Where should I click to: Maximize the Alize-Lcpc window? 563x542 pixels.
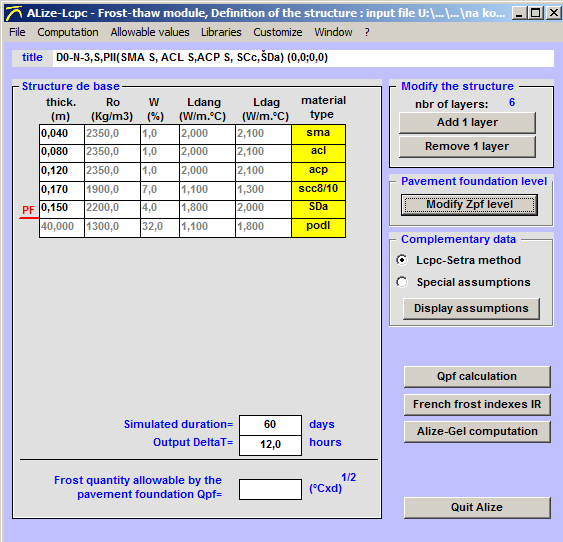pyautogui.click(x=535, y=14)
